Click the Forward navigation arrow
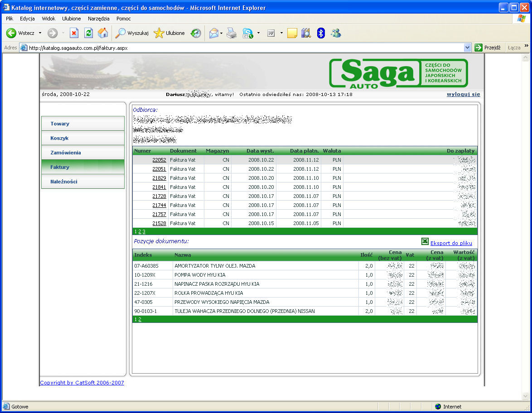The width and height of the screenshot is (532, 413). tap(52, 33)
